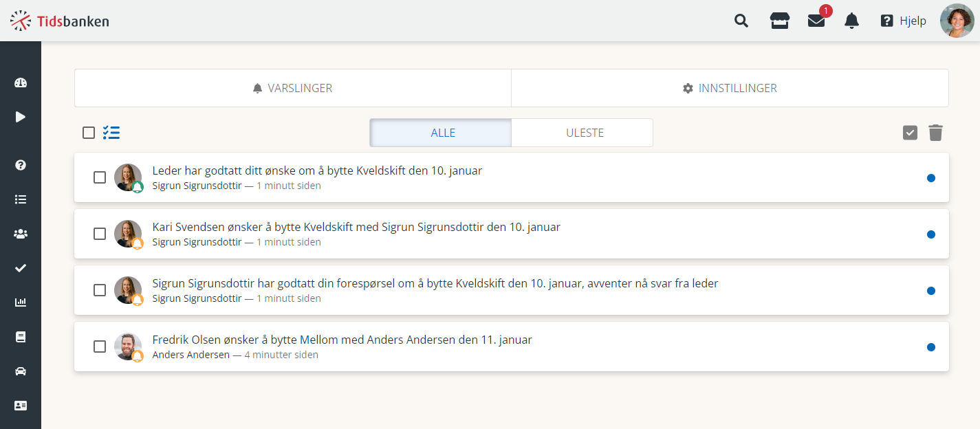Mark selected as read checkmark icon
980x429 pixels.
tap(911, 133)
